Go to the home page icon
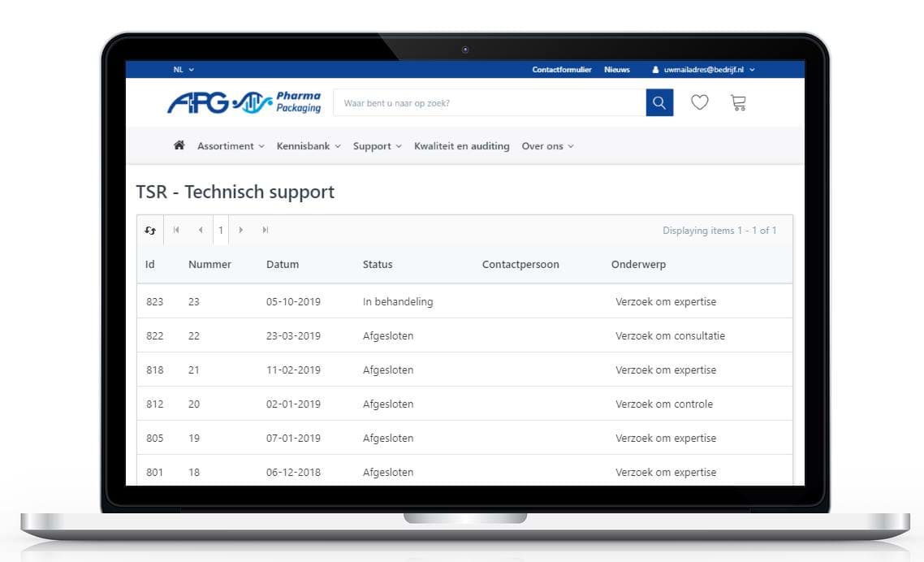This screenshot has height=562, width=924. click(x=179, y=146)
